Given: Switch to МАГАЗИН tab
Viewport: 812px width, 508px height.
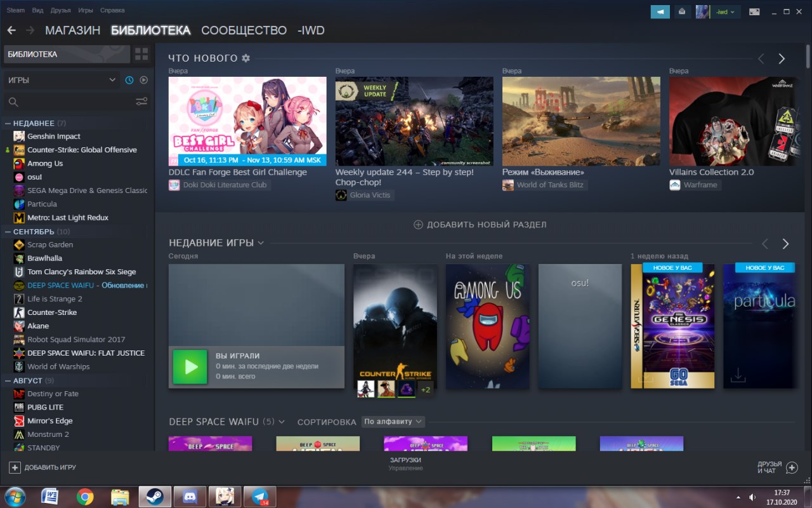Looking at the screenshot, I should click(x=72, y=30).
